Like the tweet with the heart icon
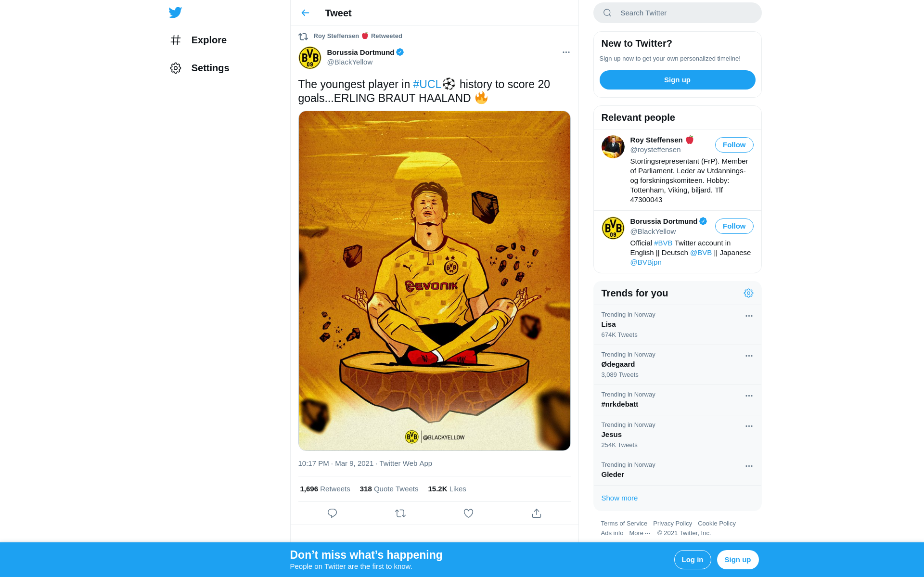The width and height of the screenshot is (924, 577). click(x=468, y=513)
